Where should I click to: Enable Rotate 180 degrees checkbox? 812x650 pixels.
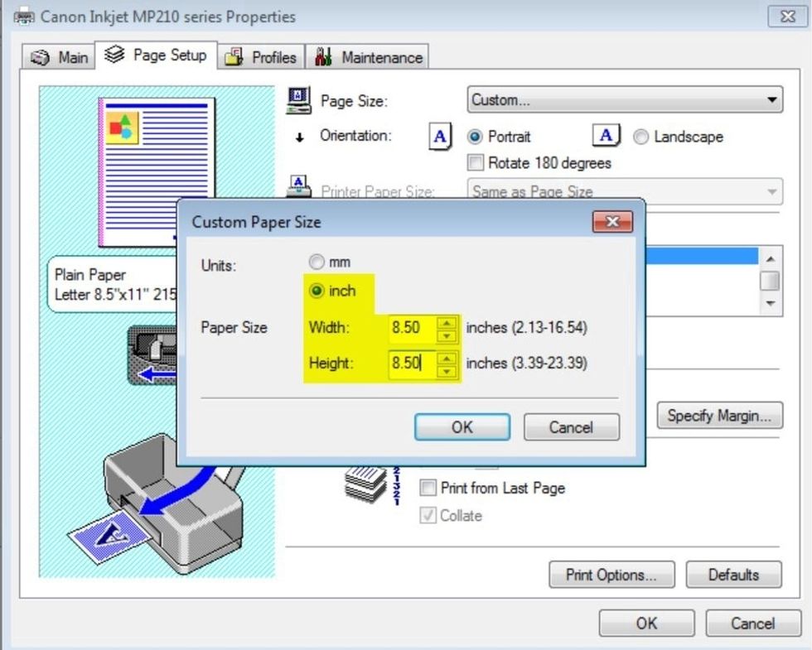[476, 163]
